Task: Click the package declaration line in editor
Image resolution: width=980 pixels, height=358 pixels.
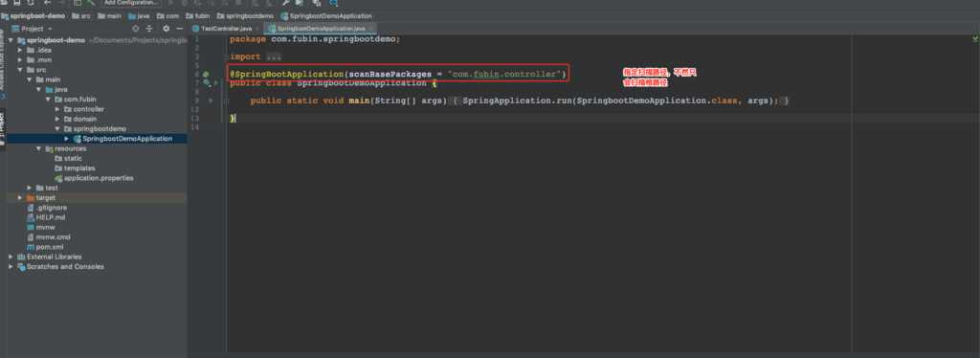Action: coord(315,38)
